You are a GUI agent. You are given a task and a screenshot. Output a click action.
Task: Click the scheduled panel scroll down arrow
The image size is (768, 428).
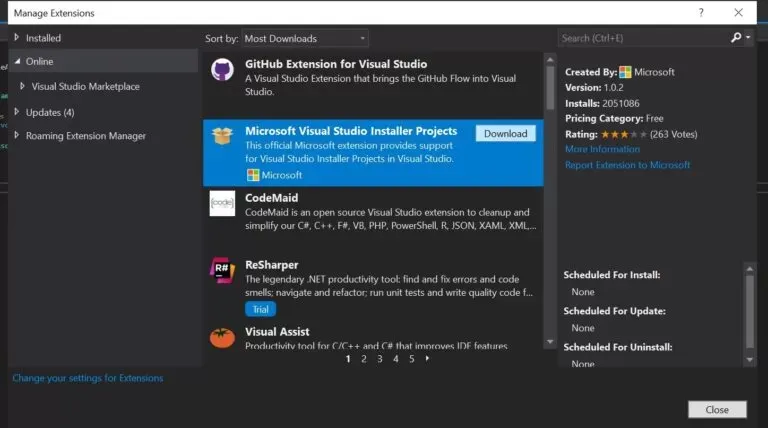pyautogui.click(x=749, y=359)
